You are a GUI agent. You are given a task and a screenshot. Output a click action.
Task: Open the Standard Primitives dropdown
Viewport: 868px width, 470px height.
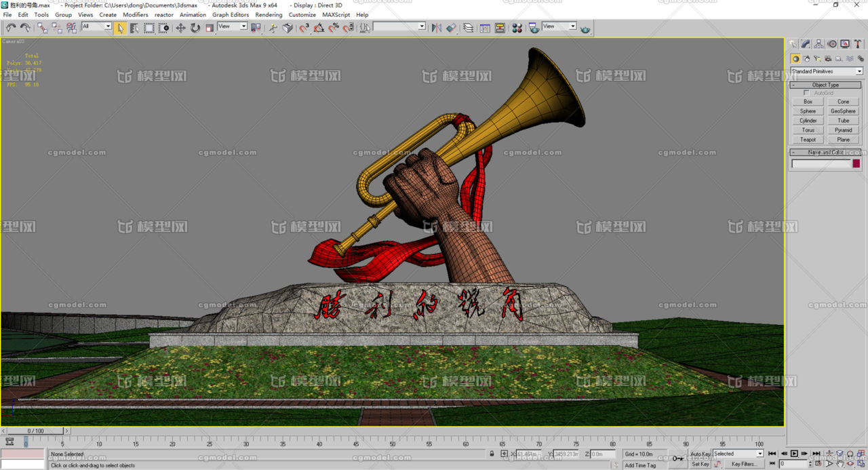coord(827,71)
